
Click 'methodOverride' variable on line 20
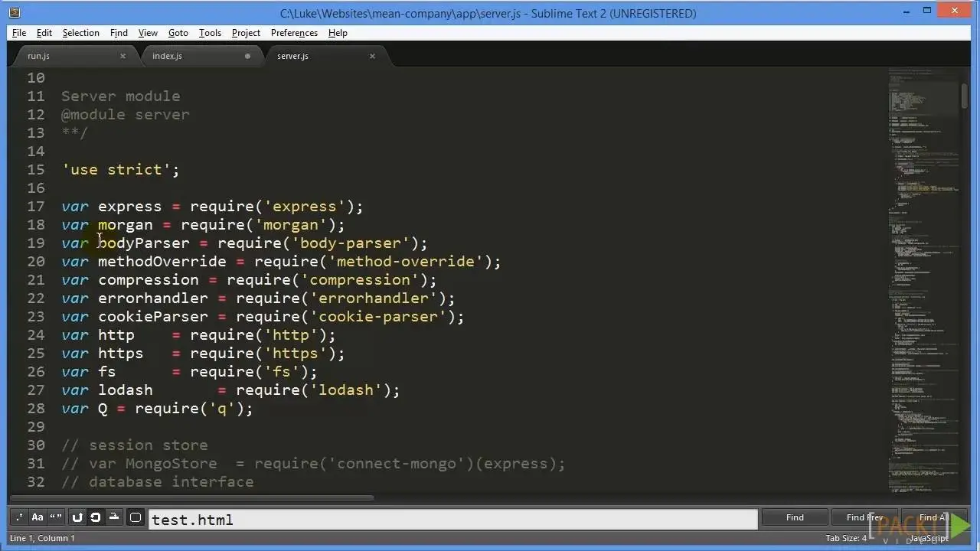point(162,261)
